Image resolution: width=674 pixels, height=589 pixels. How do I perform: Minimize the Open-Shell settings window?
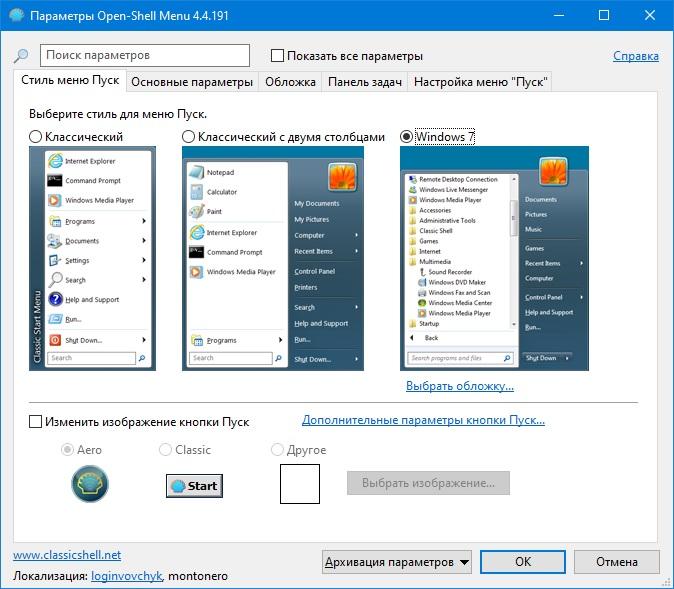pyautogui.click(x=559, y=15)
